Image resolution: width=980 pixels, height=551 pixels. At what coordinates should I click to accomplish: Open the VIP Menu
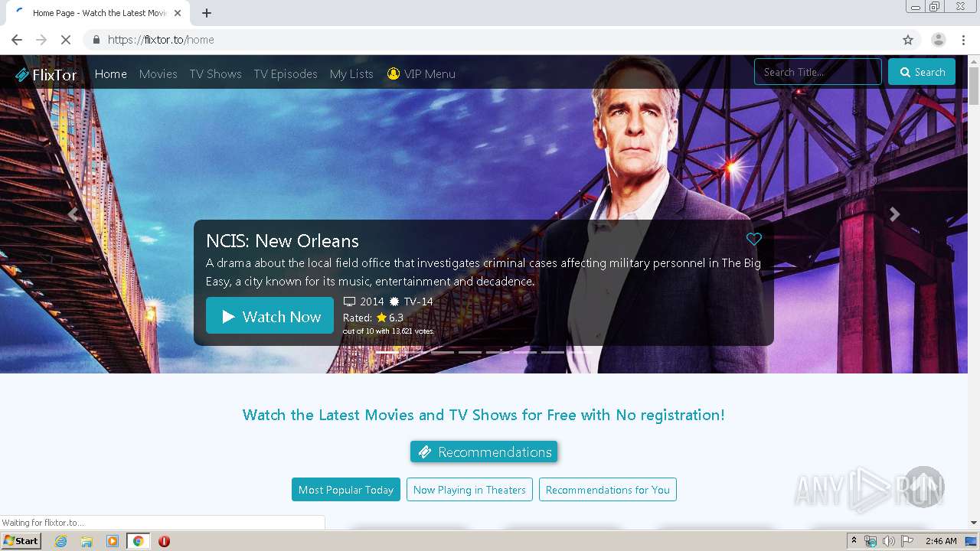click(421, 74)
